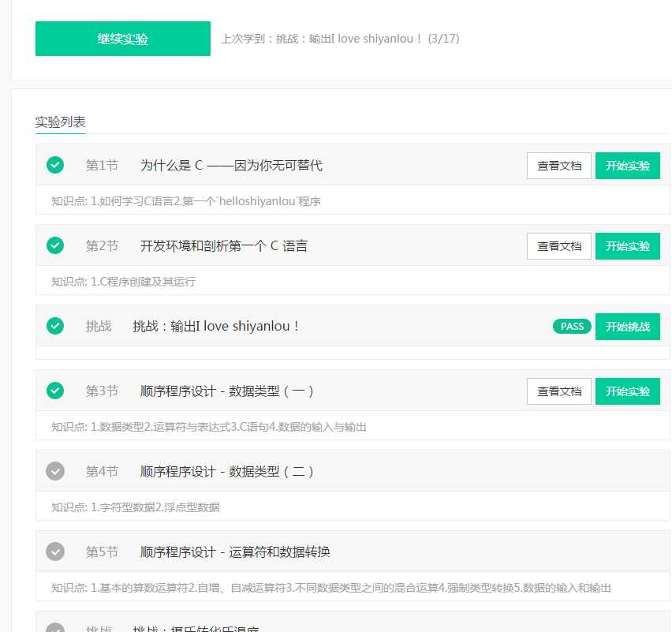Click the 继续实验 button

122,38
